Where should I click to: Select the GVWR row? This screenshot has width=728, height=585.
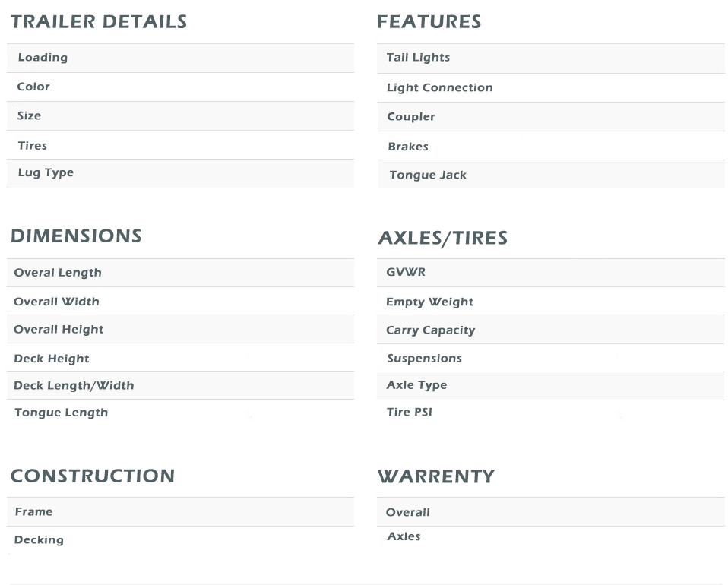[406, 272]
